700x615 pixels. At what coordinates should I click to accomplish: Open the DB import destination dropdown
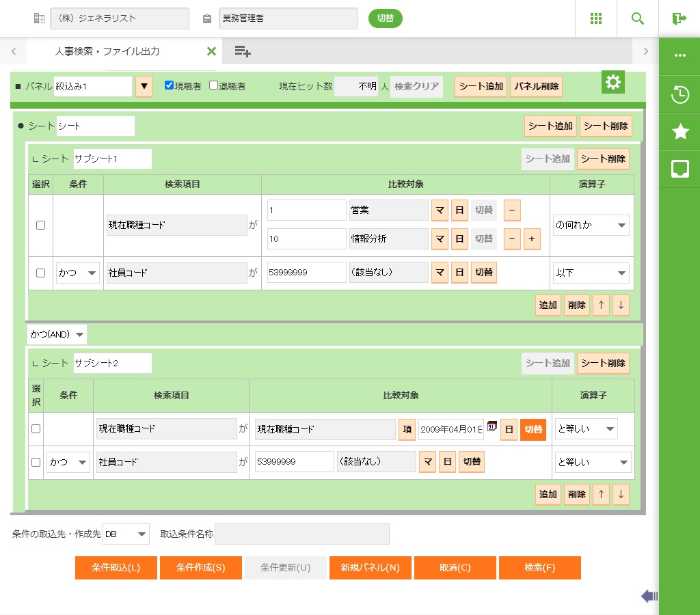126,534
